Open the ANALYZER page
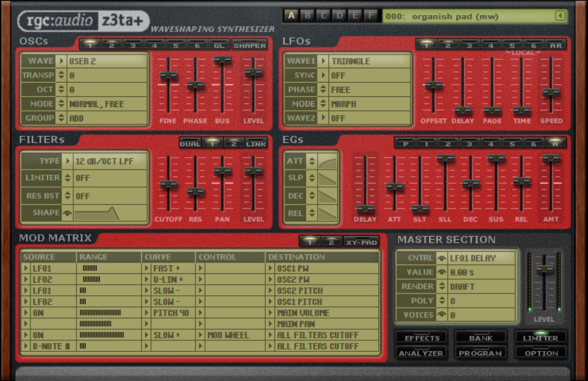This screenshot has height=381, width=588. click(x=421, y=353)
